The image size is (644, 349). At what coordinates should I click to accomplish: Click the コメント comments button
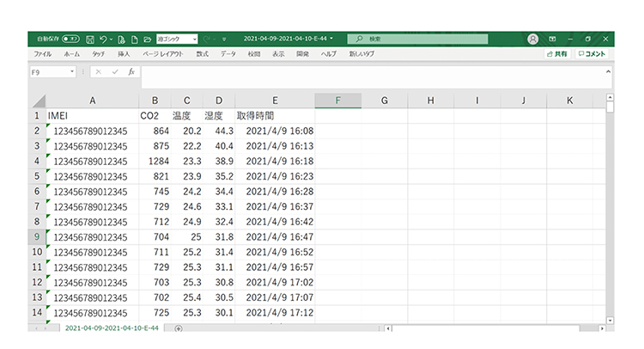click(x=592, y=54)
